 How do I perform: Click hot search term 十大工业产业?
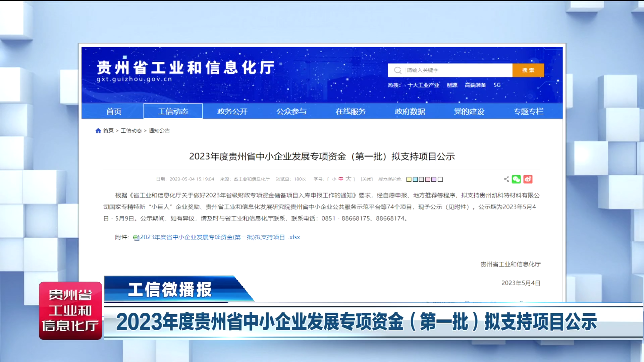tap(423, 85)
